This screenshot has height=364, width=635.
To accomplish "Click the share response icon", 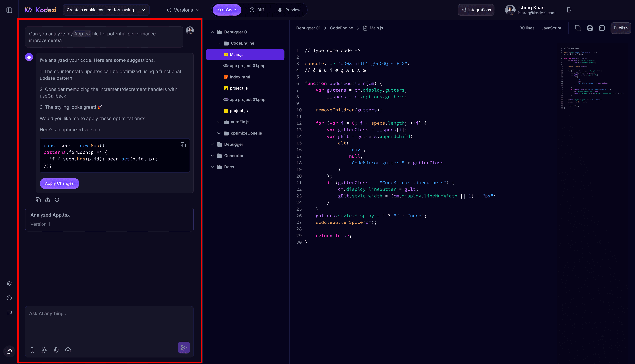I will pyautogui.click(x=47, y=200).
